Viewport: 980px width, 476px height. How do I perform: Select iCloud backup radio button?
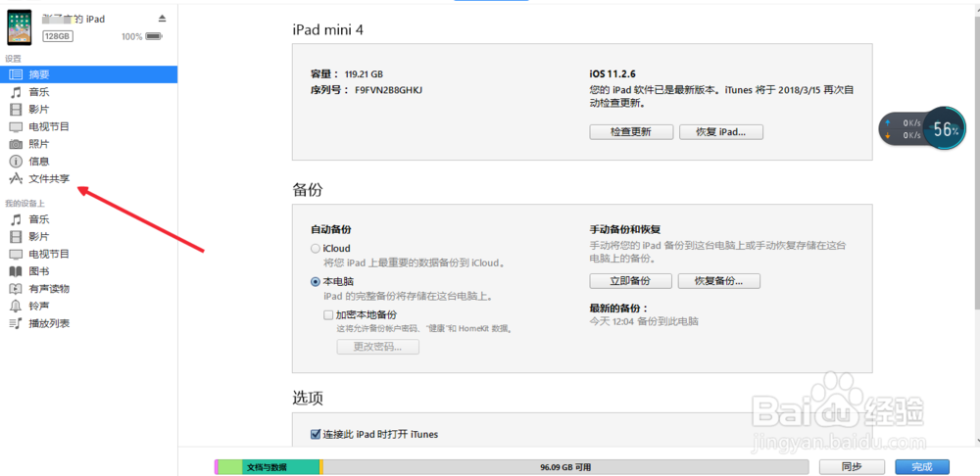(x=316, y=249)
